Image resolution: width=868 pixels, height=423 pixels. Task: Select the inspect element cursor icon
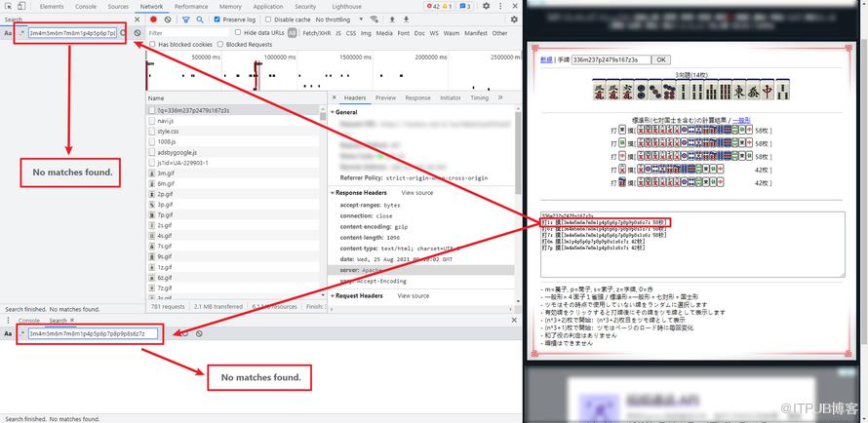tap(9, 6)
